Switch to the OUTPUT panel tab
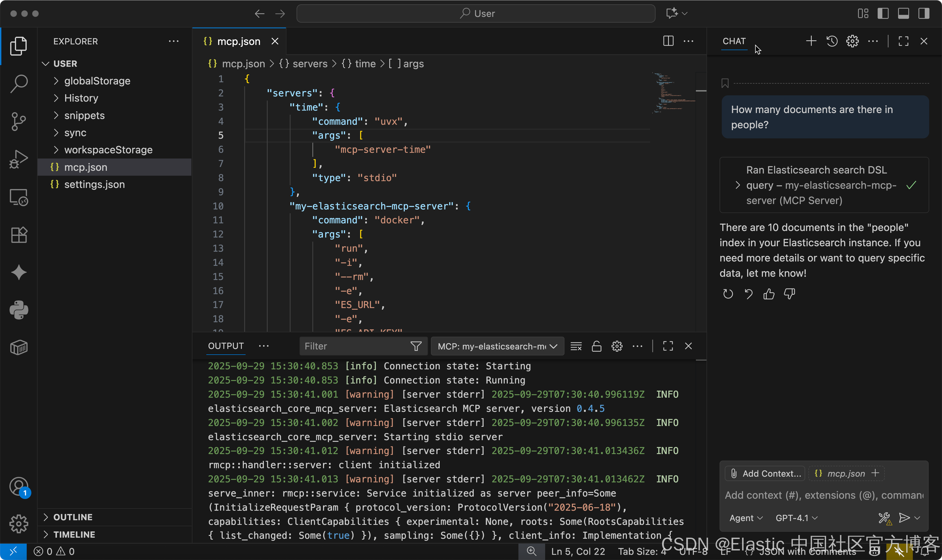 pyautogui.click(x=226, y=346)
